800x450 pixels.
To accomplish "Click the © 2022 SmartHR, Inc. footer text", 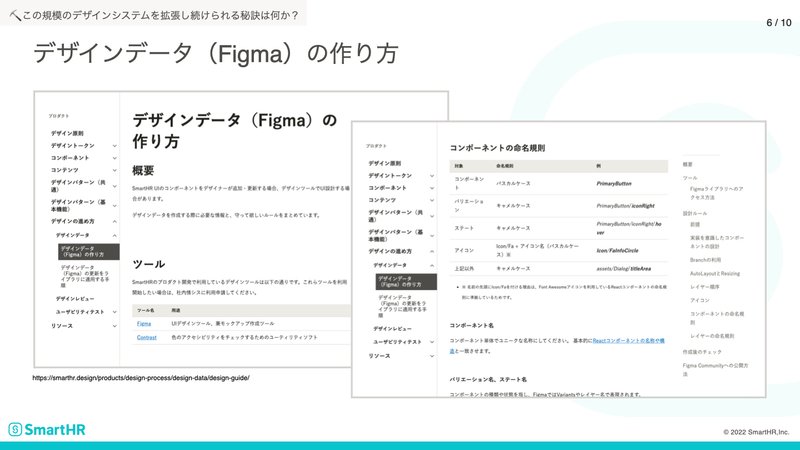I will (x=756, y=432).
